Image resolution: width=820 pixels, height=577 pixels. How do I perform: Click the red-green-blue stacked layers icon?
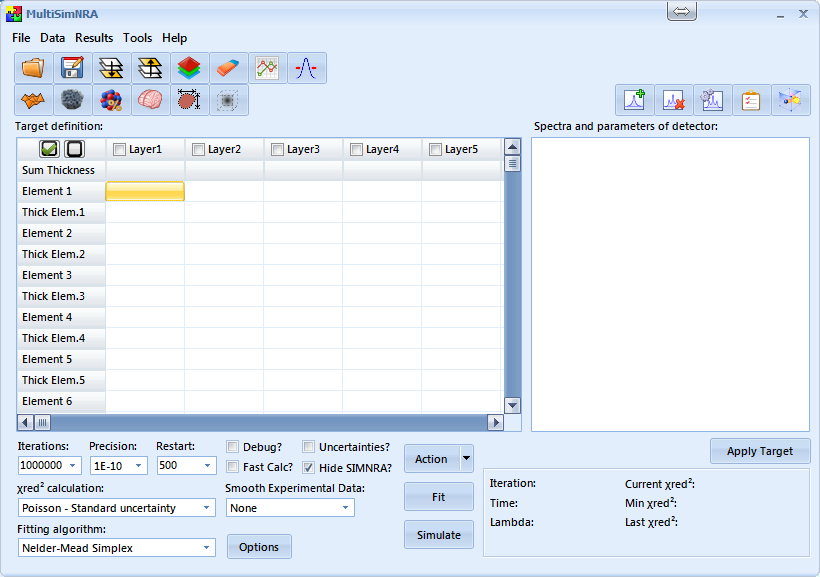tap(189, 68)
